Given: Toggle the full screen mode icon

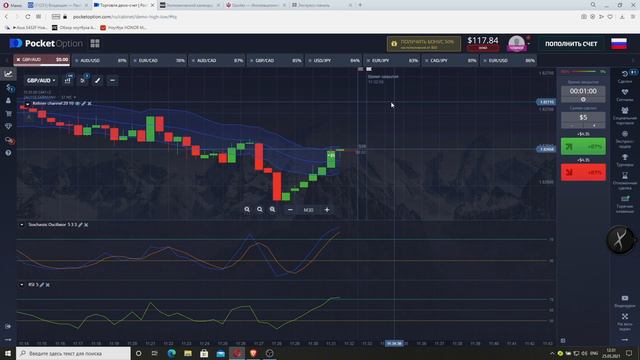Looking at the screenshot, I should pos(624,322).
